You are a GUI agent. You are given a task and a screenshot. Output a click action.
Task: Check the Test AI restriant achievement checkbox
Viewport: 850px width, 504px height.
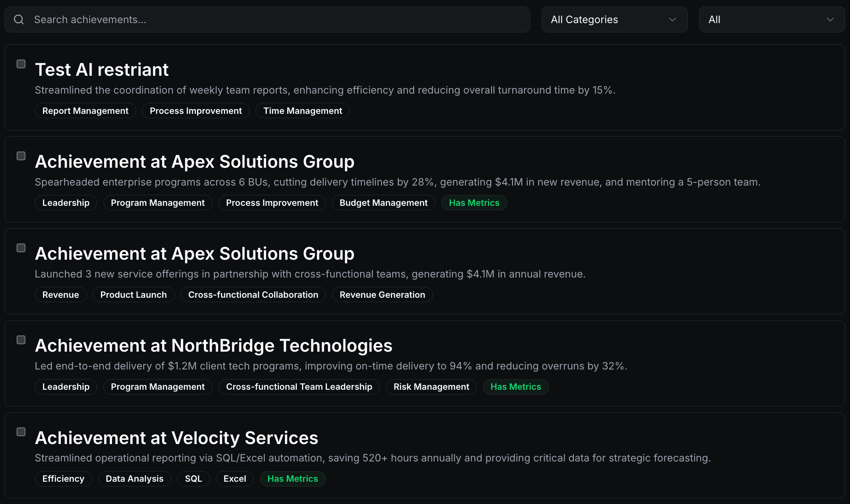pyautogui.click(x=21, y=64)
